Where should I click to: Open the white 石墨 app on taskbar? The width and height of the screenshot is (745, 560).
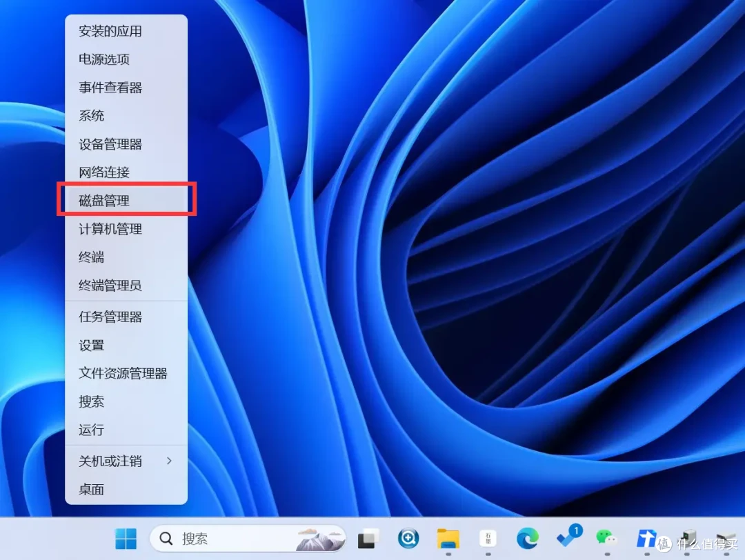(488, 539)
